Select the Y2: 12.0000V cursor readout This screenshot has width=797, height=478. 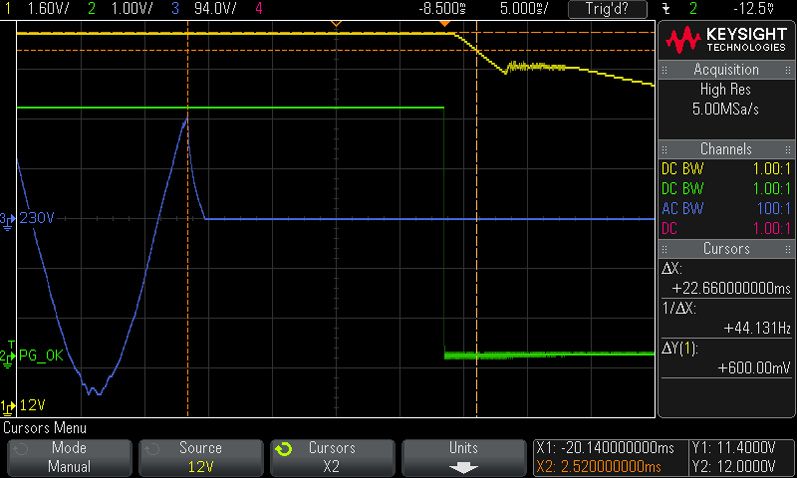coord(733,466)
